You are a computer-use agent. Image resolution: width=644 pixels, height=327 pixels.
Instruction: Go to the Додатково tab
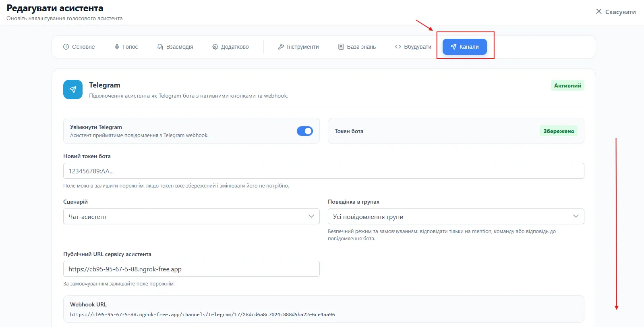coord(230,47)
